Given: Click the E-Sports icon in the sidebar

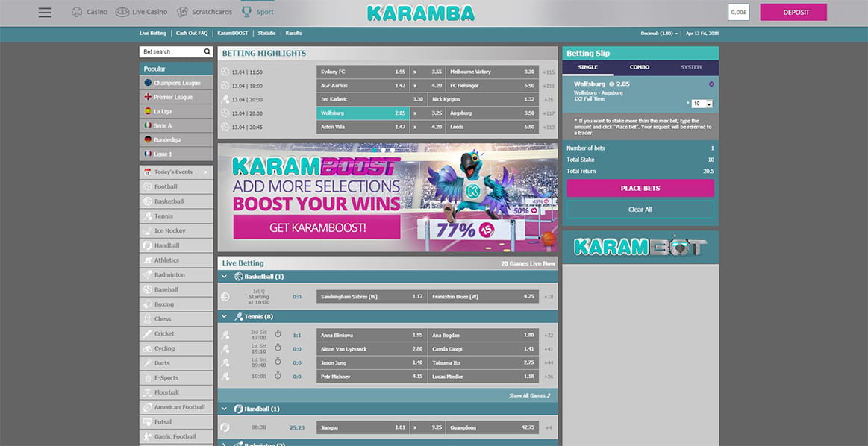Looking at the screenshot, I should [148, 377].
